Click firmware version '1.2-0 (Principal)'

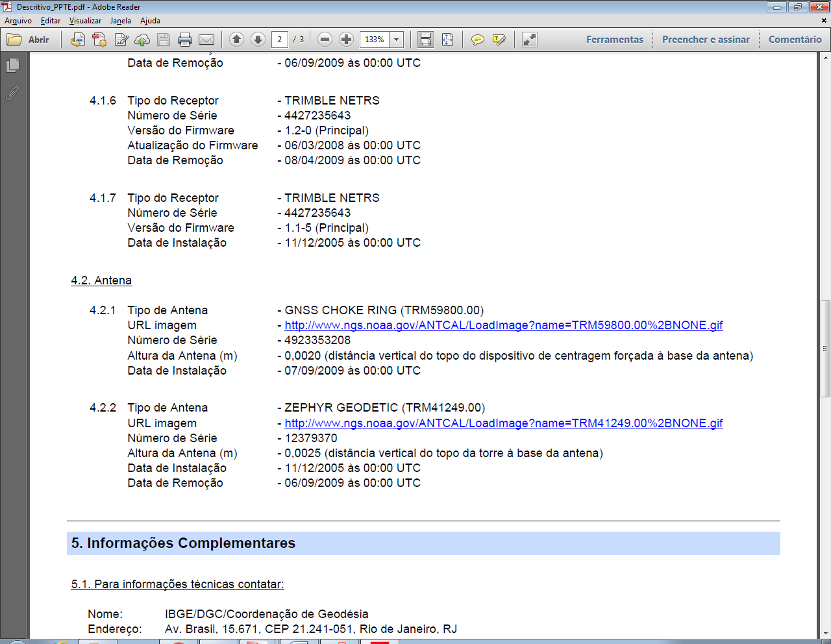[327, 130]
